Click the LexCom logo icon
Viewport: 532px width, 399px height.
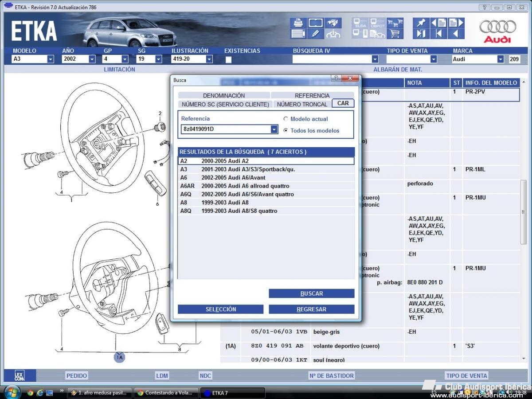click(x=19, y=376)
